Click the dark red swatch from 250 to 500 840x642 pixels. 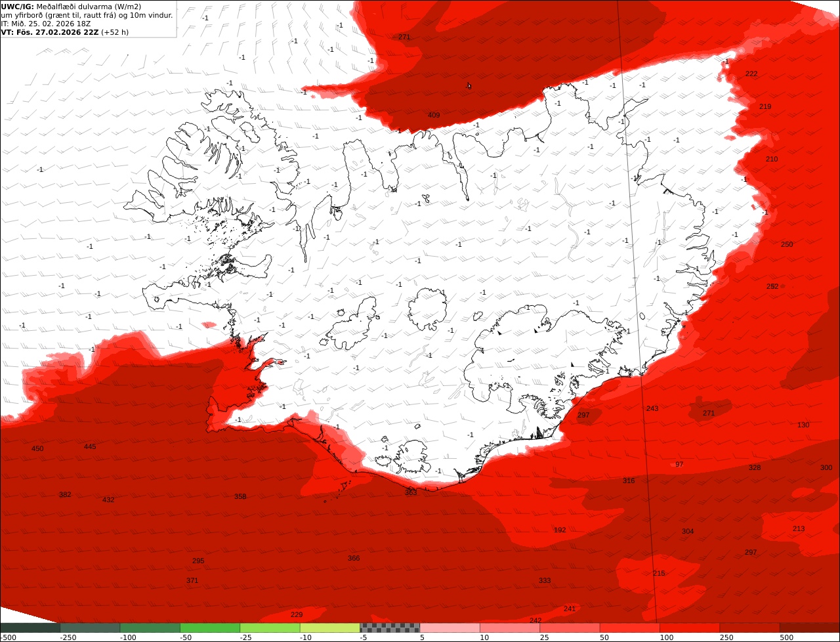click(749, 628)
